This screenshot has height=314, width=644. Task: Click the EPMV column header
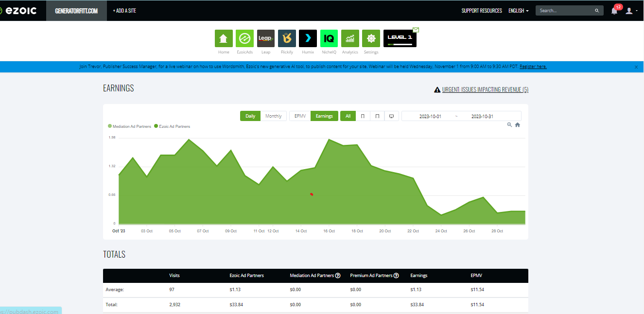pos(476,276)
